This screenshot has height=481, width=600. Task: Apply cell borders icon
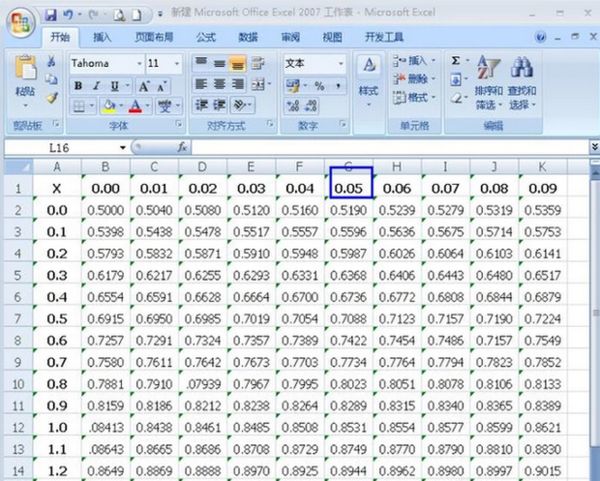pos(78,106)
